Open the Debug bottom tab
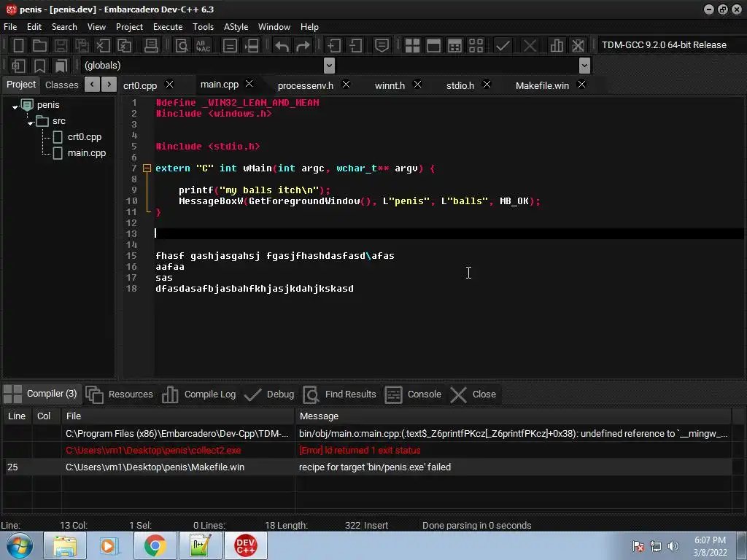747x560 pixels. coord(270,394)
